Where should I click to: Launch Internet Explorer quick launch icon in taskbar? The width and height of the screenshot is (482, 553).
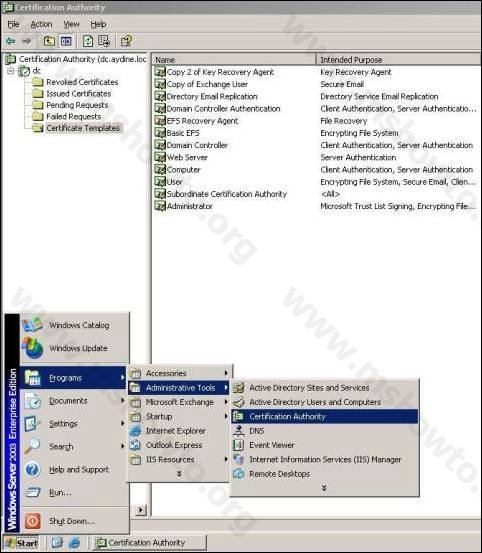point(74,543)
